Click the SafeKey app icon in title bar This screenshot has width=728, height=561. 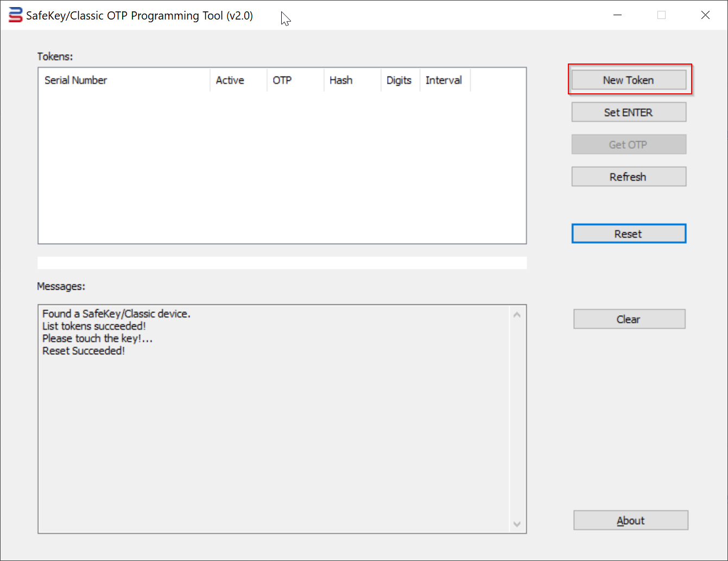coord(16,15)
